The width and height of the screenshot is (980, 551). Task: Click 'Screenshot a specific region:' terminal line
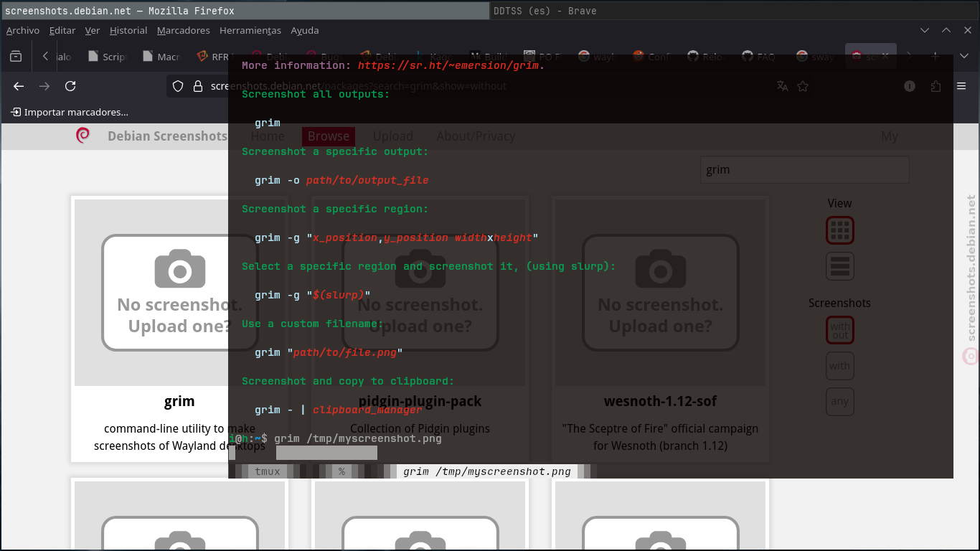point(335,209)
